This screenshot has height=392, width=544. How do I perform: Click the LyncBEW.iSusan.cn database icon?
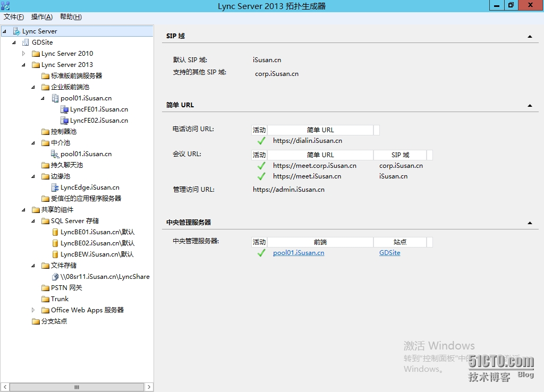[x=55, y=254]
